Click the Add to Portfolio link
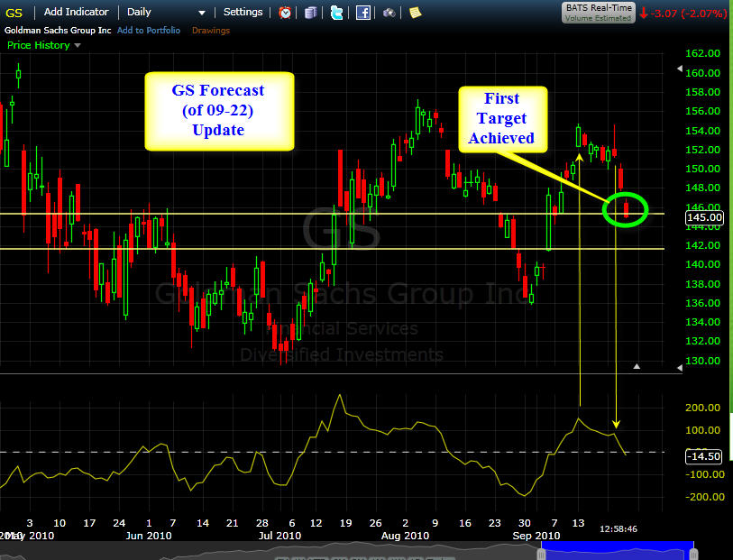The image size is (733, 560). [x=149, y=31]
